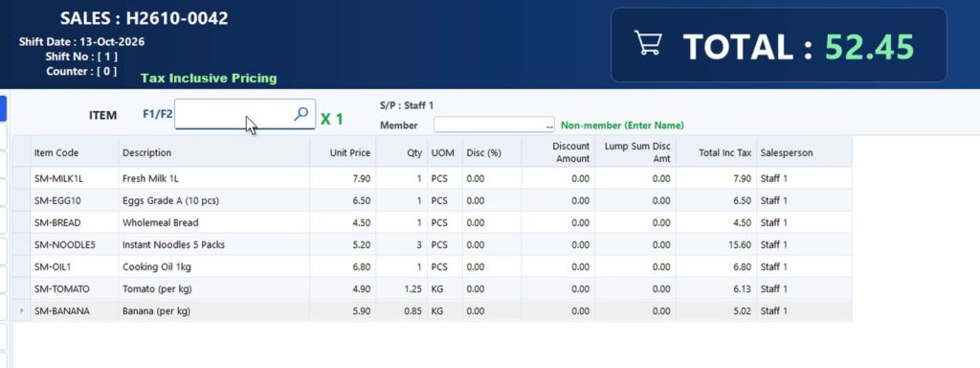Focus the ITEM code input field
Viewport: 980px width, 368px height.
click(x=244, y=114)
